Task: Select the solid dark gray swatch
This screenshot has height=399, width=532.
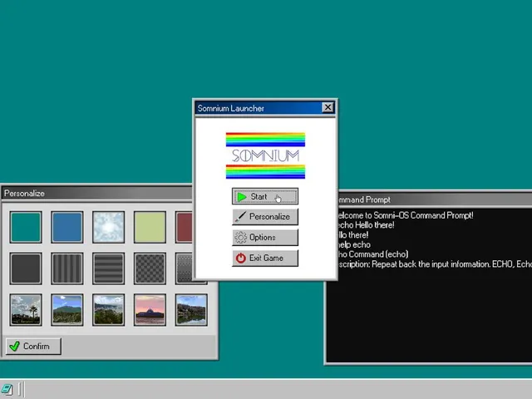Action: 26,268
